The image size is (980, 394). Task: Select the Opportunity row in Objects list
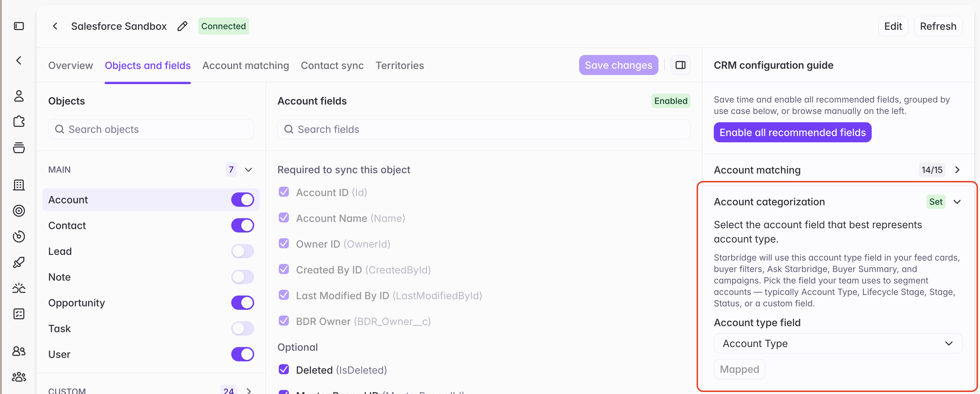coord(151,303)
